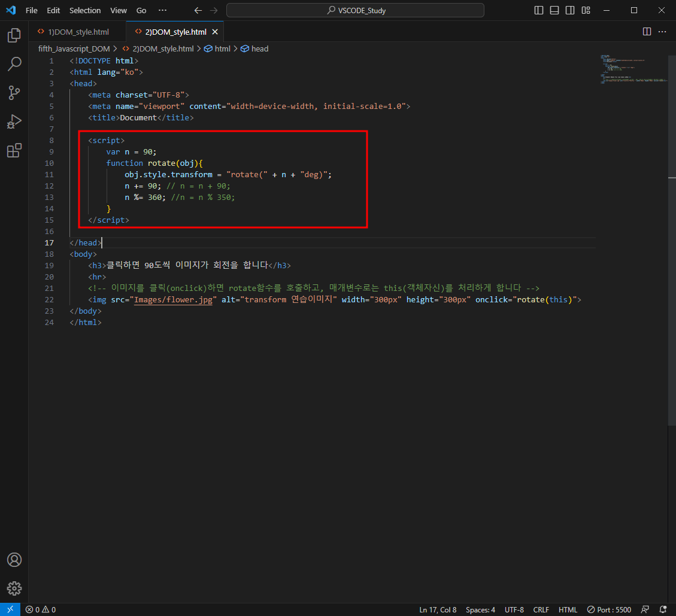This screenshot has height=616, width=676.
Task: Click line number 8 in the gutter
Action: (x=51, y=141)
